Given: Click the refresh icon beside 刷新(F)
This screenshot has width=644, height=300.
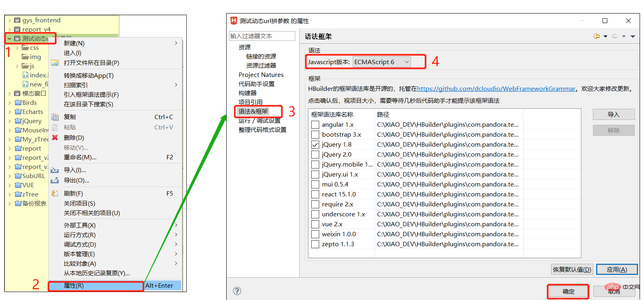Looking at the screenshot, I should click(x=55, y=194).
